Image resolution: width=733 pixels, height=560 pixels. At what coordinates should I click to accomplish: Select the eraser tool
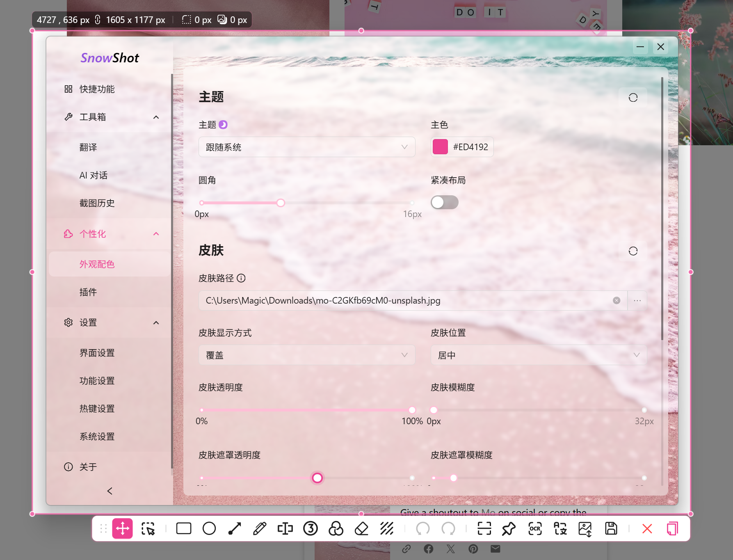(361, 528)
